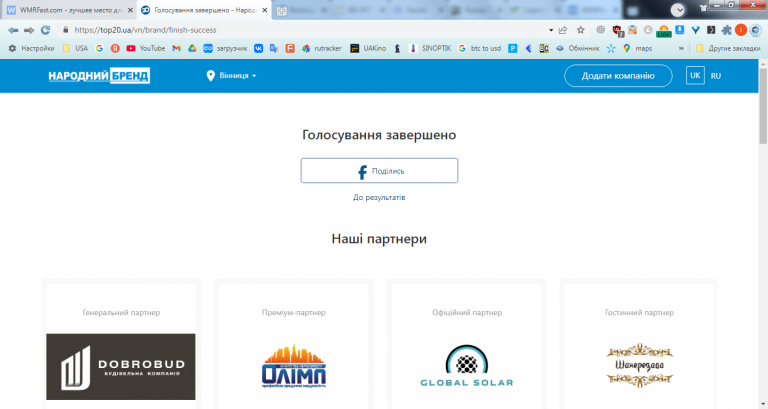Viewport: 768px width, 409px height.
Task: Open the btc to usd bookmark
Action: point(480,48)
